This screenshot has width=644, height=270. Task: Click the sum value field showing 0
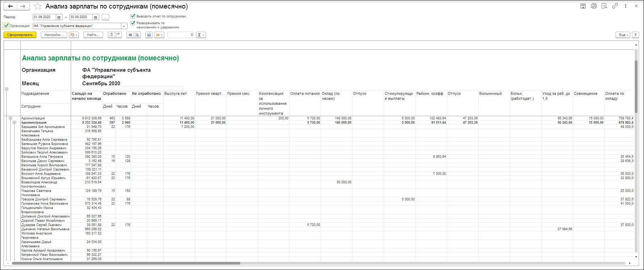click(181, 35)
